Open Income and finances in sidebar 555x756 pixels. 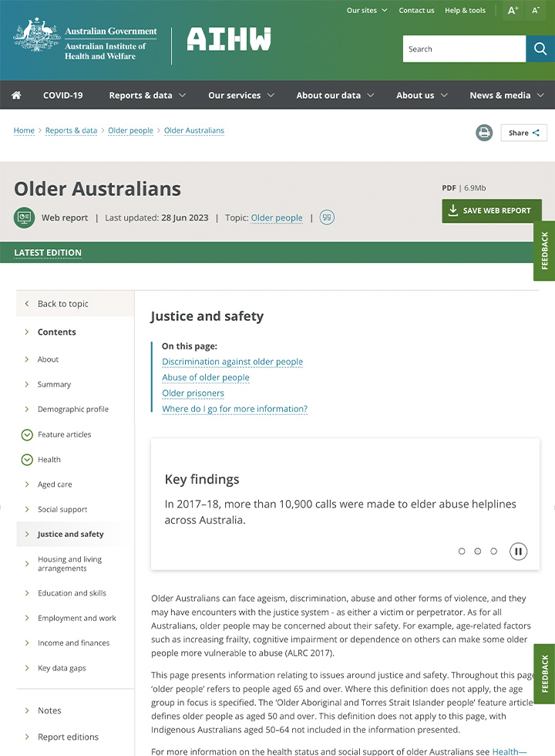coord(74,643)
